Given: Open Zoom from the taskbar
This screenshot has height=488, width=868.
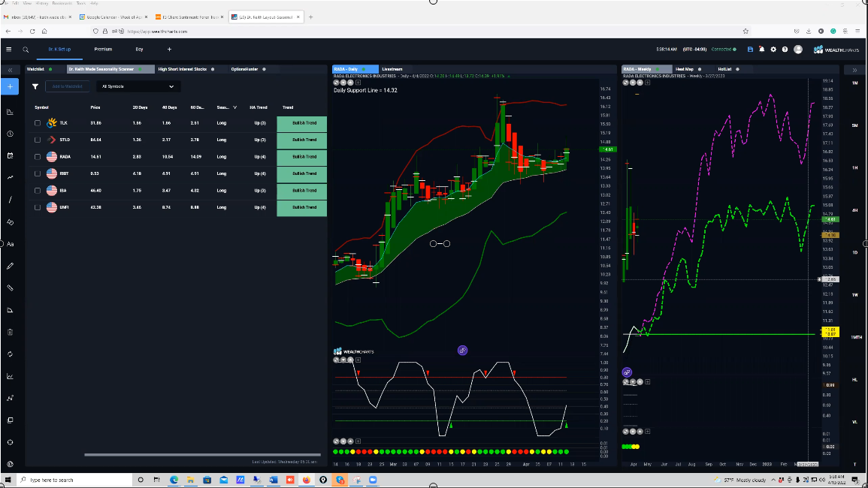Looking at the screenshot, I should [x=373, y=480].
